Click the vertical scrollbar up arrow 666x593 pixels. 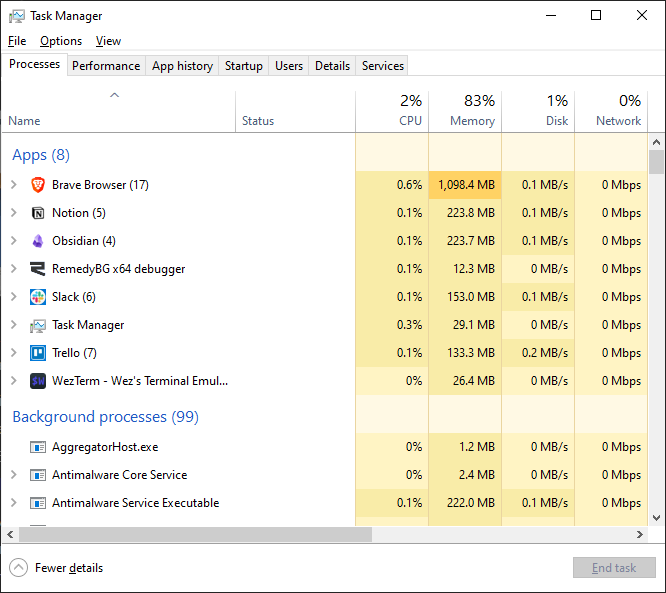click(x=657, y=142)
